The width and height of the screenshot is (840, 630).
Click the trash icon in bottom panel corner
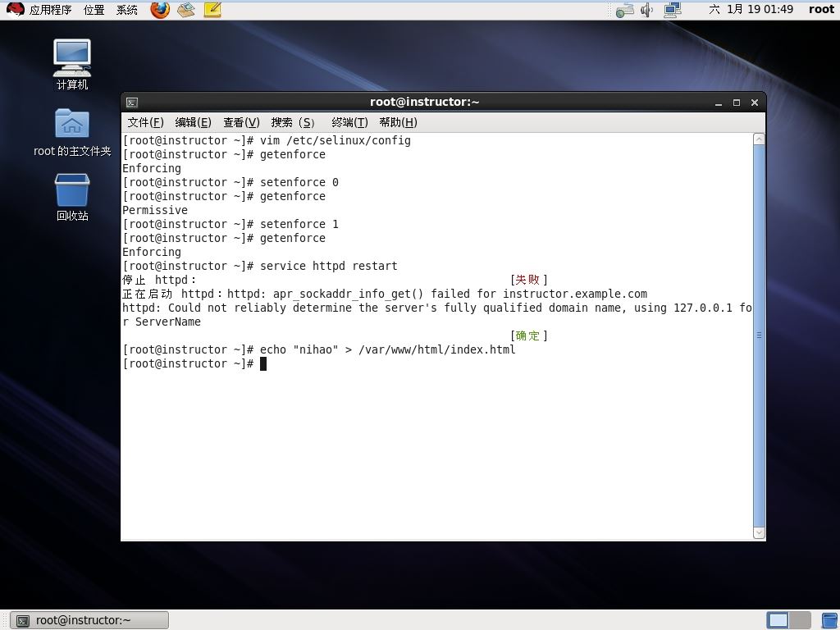[x=830, y=620]
